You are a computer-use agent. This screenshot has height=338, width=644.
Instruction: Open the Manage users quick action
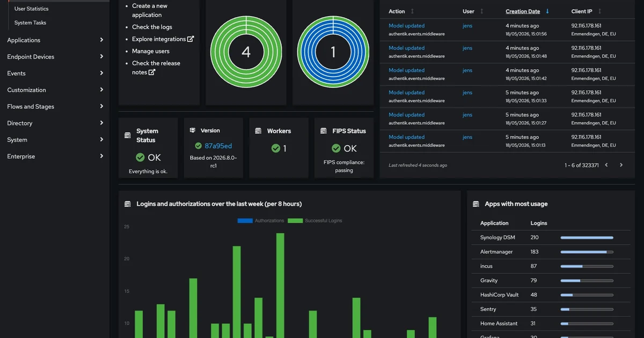click(151, 51)
